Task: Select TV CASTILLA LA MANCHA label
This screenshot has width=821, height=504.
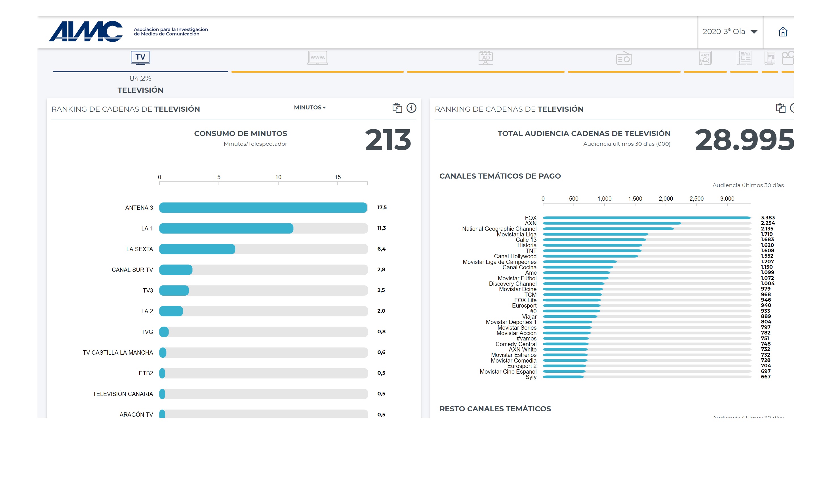Action: tap(118, 353)
